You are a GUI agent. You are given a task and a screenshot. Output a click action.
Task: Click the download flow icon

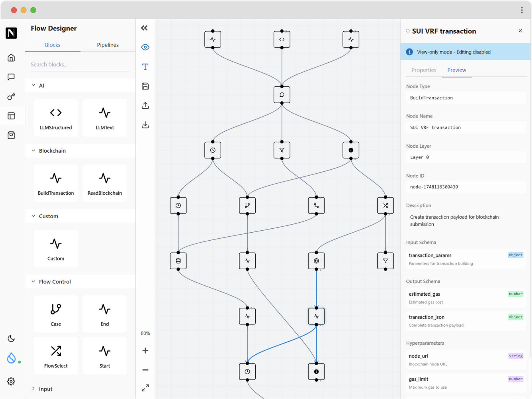coord(145,125)
